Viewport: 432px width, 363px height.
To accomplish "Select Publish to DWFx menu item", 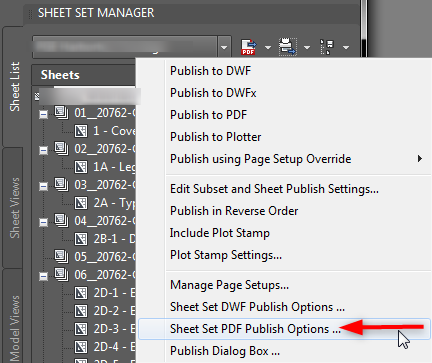I will [213, 93].
